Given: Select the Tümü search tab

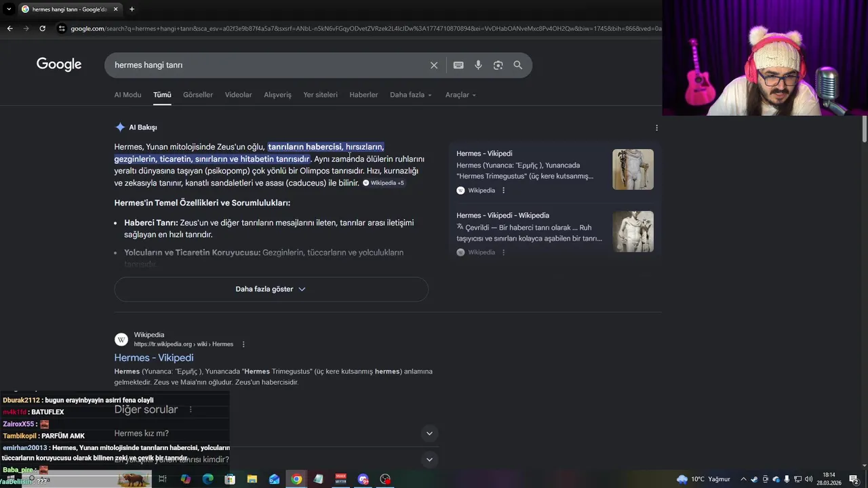Looking at the screenshot, I should (x=162, y=95).
